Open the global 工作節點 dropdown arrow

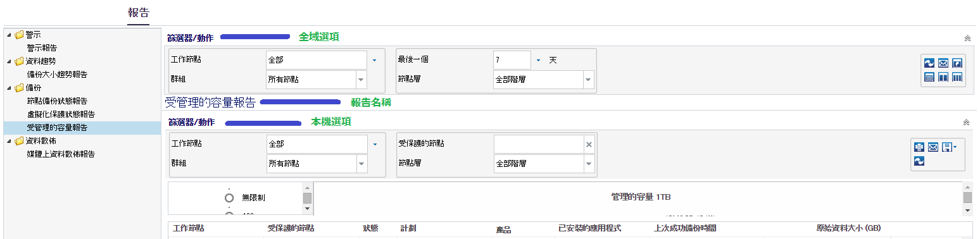pyautogui.click(x=374, y=60)
